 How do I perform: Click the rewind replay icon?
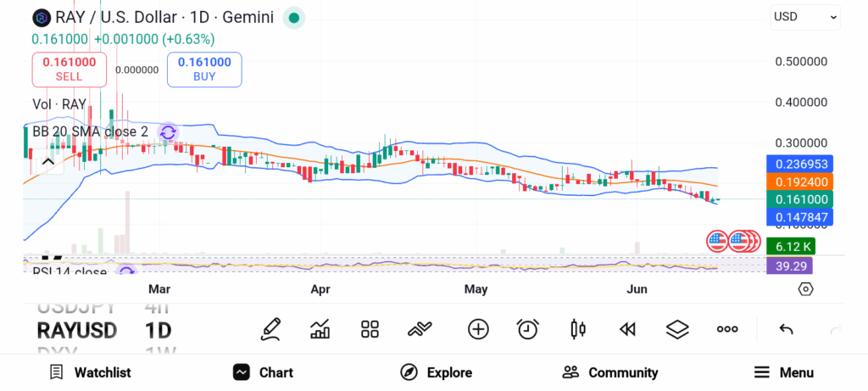[627, 329]
